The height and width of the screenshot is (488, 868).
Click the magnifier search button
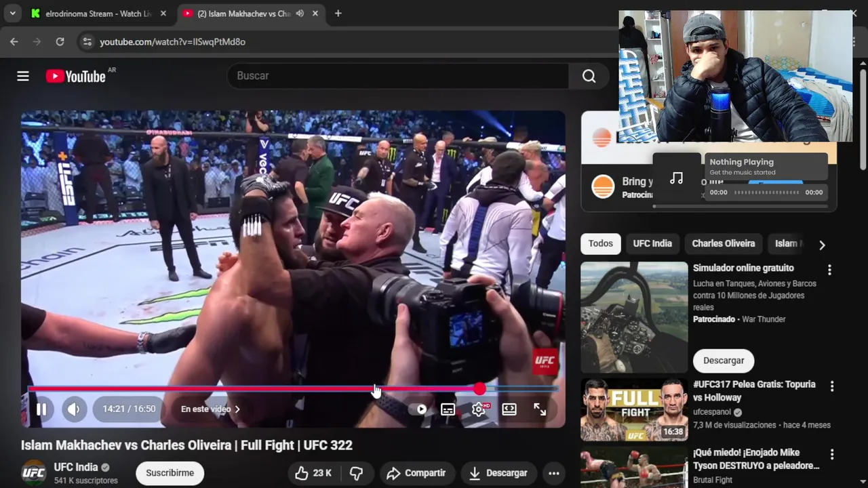(589, 76)
